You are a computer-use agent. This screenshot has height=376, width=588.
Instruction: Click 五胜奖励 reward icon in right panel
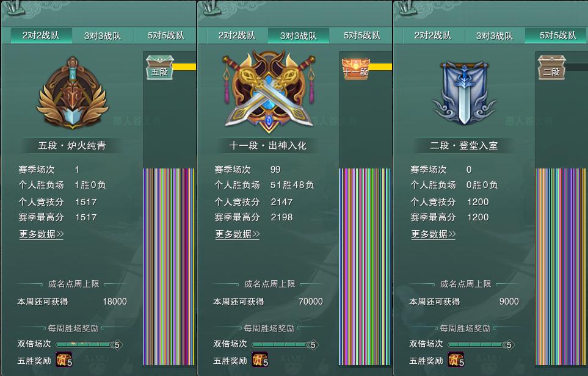click(456, 360)
